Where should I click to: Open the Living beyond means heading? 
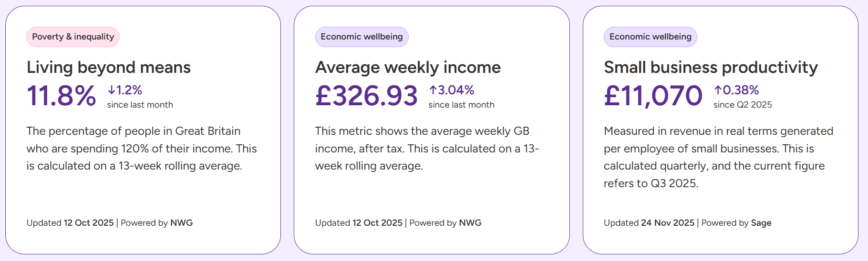coord(109,67)
